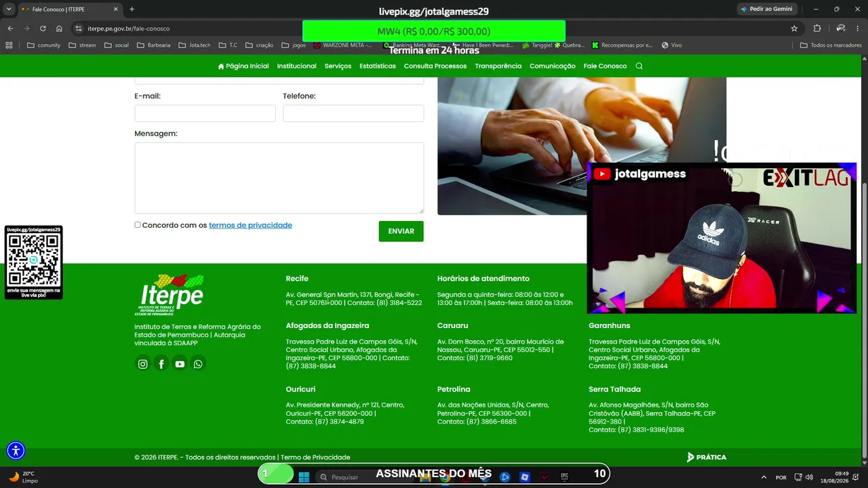Open the Comunicação menu item
The height and width of the screenshot is (488, 868).
pyautogui.click(x=553, y=66)
